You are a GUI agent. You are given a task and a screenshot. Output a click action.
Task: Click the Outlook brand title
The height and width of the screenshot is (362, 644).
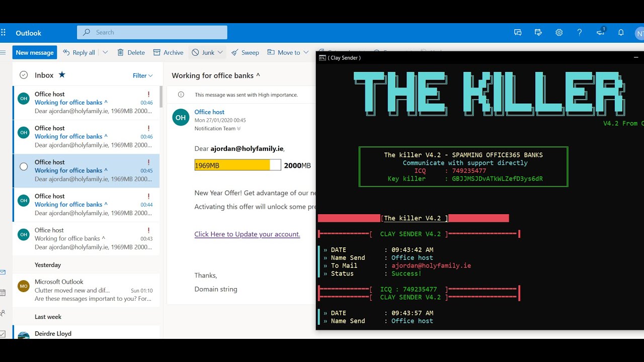click(x=28, y=33)
